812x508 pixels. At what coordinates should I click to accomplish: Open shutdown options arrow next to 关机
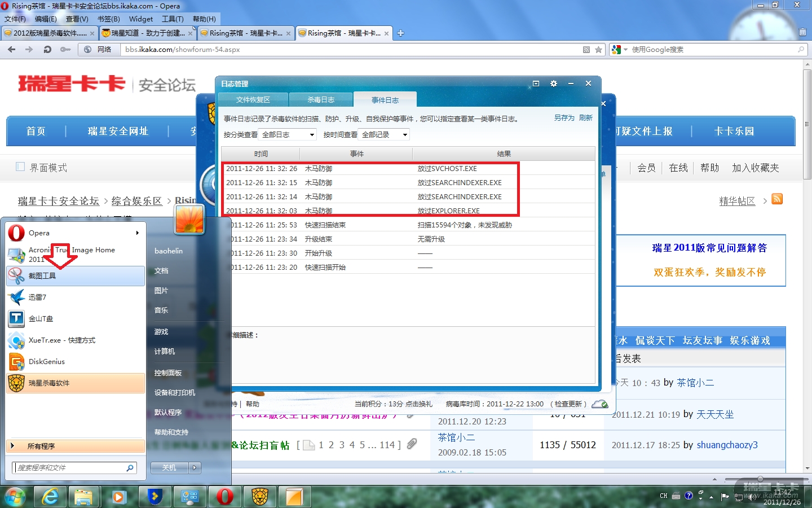coord(195,468)
